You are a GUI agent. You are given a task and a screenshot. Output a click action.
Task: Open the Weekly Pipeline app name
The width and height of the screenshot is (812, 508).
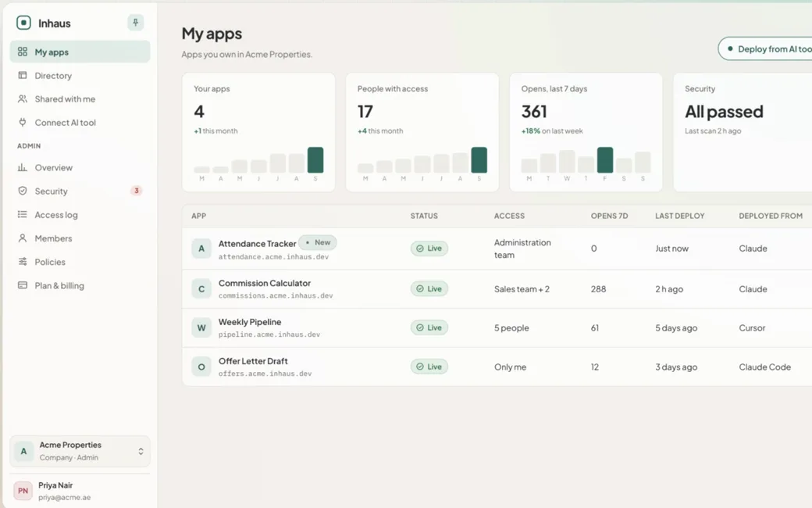(x=250, y=322)
